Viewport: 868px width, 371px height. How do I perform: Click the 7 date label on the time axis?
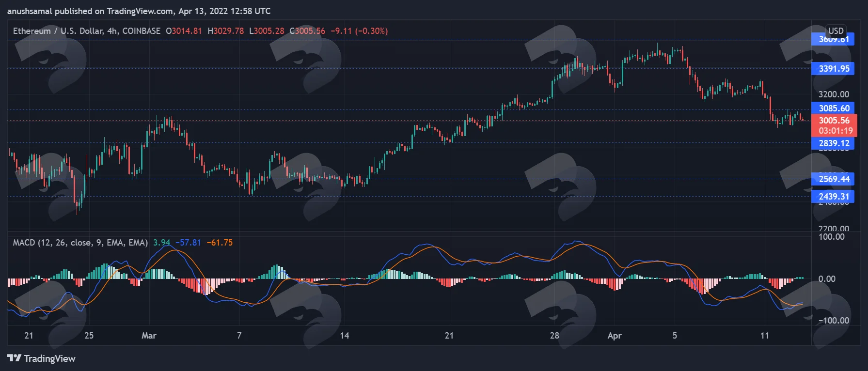[x=239, y=336]
